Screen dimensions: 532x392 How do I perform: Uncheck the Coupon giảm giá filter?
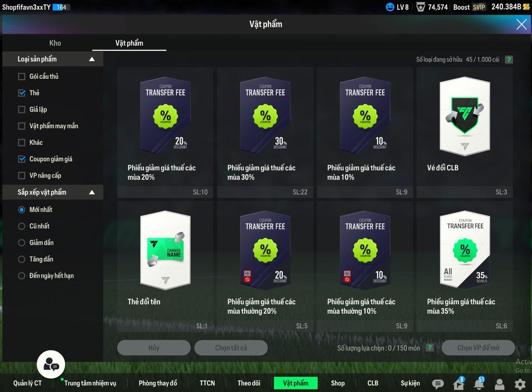click(x=22, y=159)
